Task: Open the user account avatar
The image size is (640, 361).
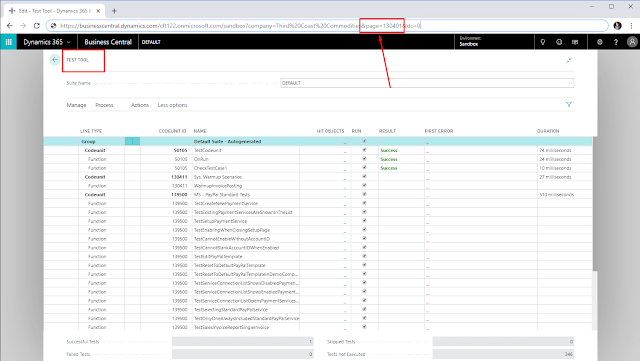Action: pyautogui.click(x=632, y=42)
